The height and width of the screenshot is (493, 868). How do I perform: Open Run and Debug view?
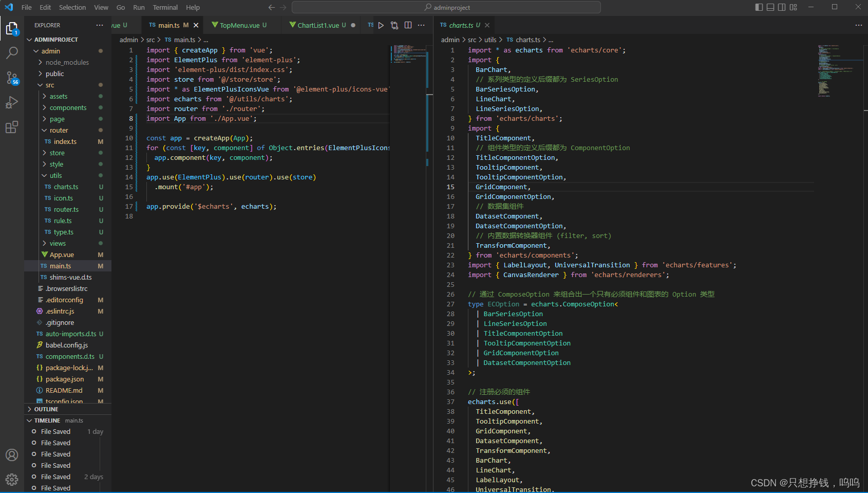point(12,102)
